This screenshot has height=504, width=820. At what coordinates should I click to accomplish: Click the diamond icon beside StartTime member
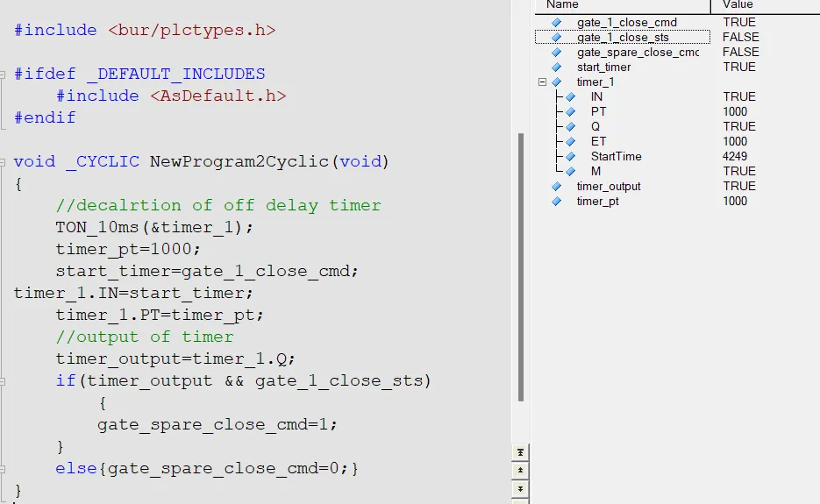(570, 156)
